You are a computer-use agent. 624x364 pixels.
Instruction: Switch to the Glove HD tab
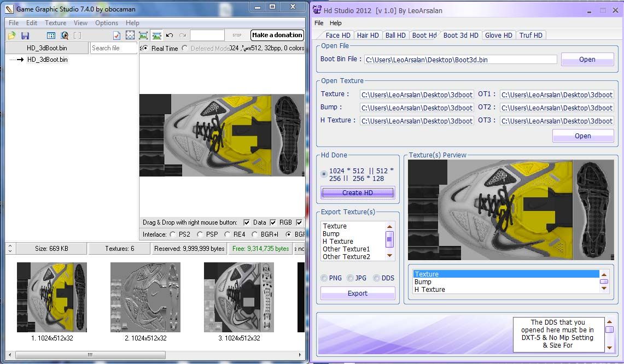tap(498, 35)
